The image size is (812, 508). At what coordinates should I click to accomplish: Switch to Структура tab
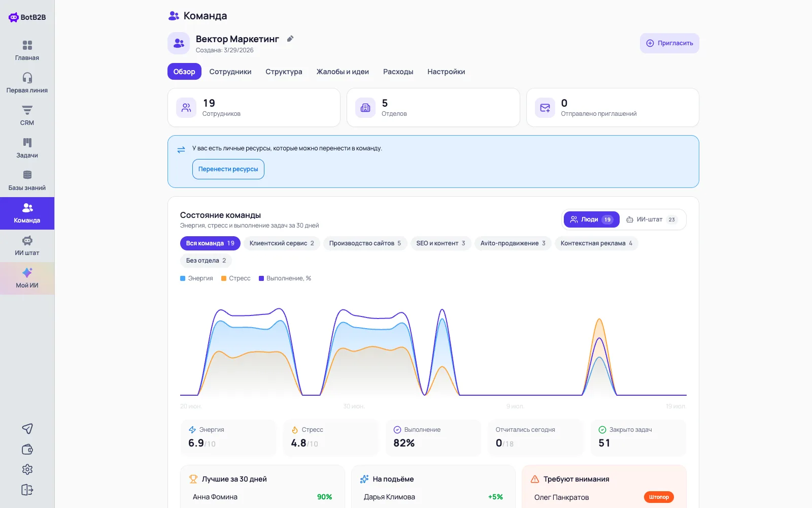tap(284, 72)
